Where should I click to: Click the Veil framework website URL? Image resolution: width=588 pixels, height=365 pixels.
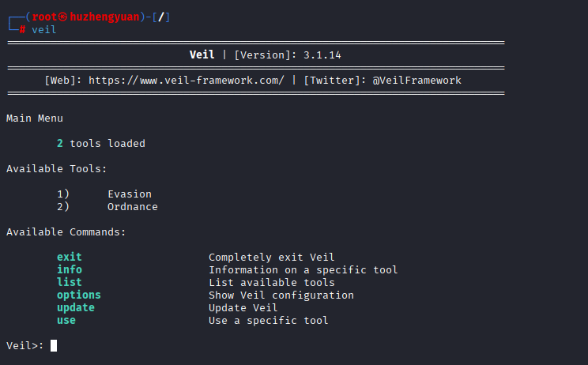(186, 81)
